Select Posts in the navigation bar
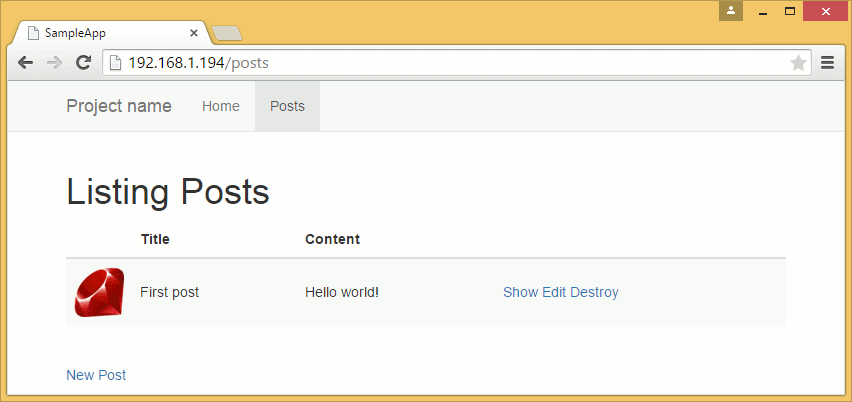This screenshot has width=852, height=402. tap(287, 106)
